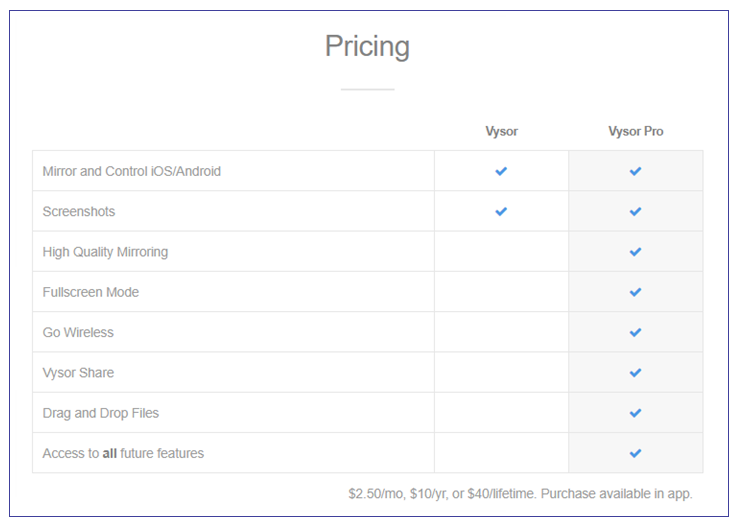The image size is (737, 527).
Task: Click the Pricing heading
Action: pyautogui.click(x=367, y=47)
